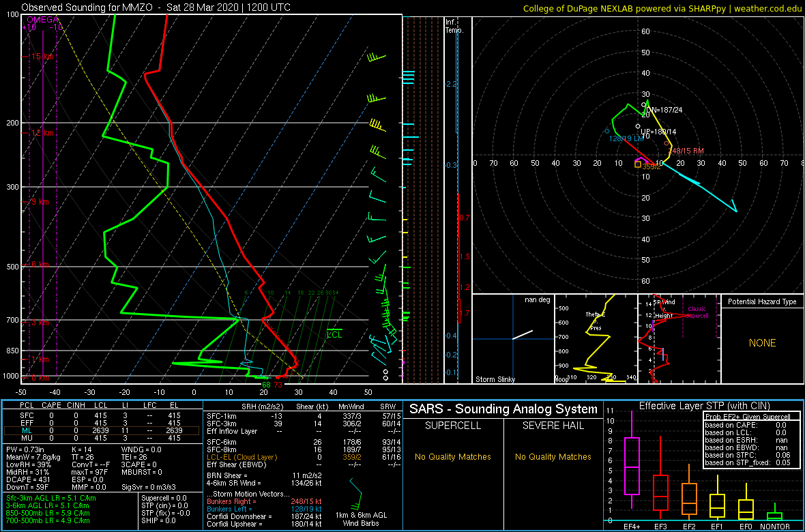Select Prob EF2+ Given Supercell header
This screenshot has height=532, width=805.
tap(747, 417)
